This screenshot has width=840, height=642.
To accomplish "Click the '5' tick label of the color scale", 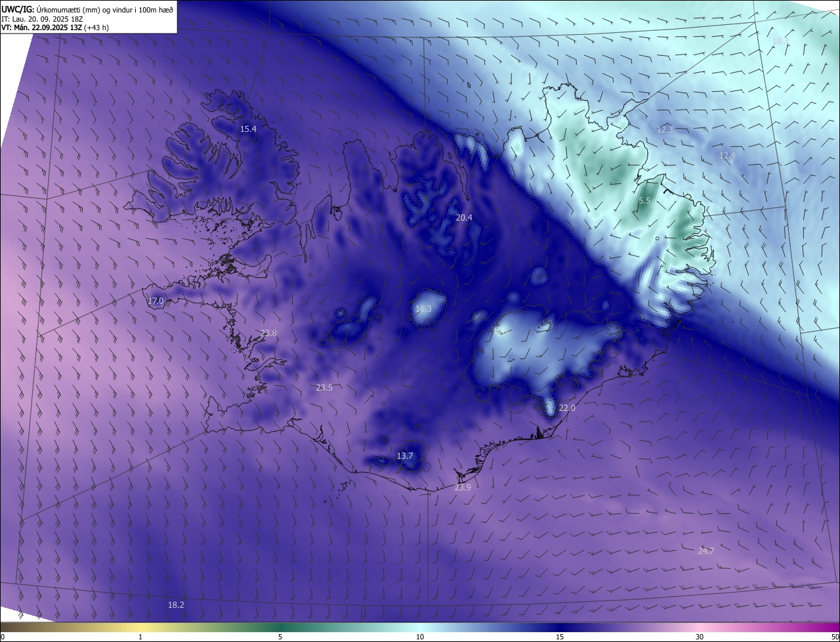I will point(280,637).
